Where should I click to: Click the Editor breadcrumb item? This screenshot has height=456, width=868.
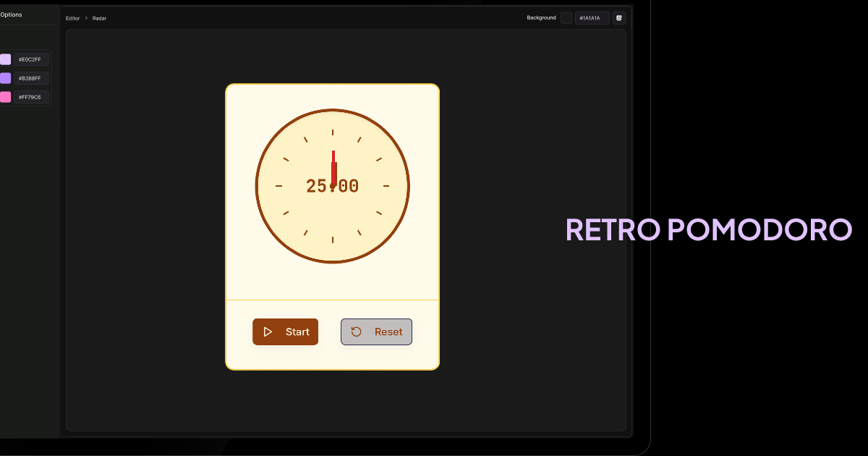pyautogui.click(x=72, y=18)
